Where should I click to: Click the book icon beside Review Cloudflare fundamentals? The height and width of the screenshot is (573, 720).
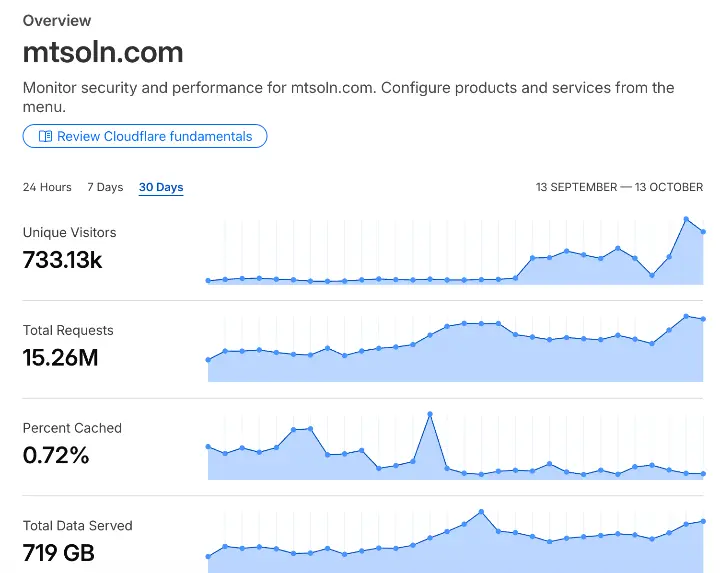coord(44,136)
